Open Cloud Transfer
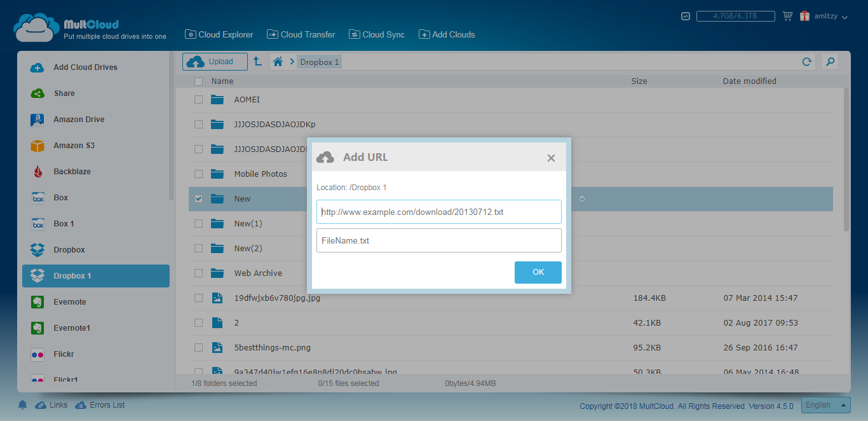Viewport: 868px width, 421px height. [301, 34]
